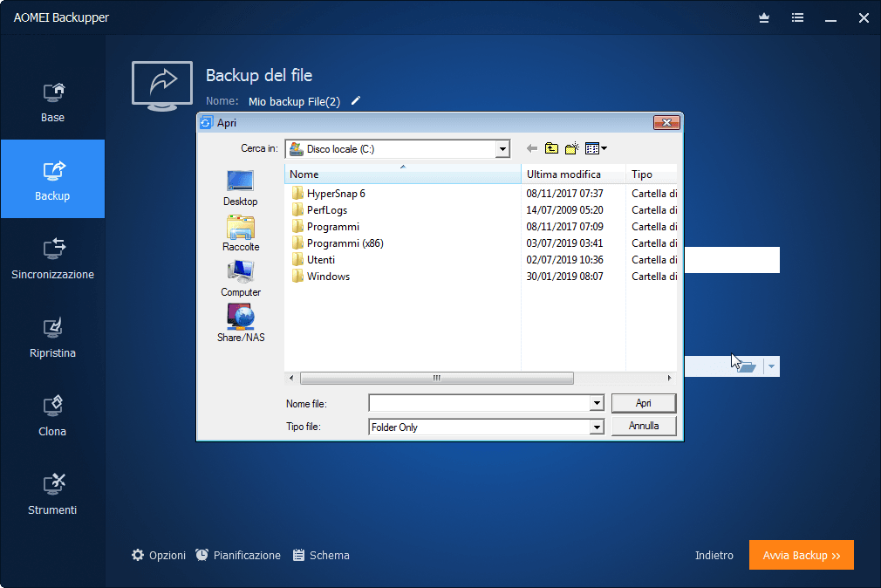Select the HyperSnap 6 folder

point(328,194)
